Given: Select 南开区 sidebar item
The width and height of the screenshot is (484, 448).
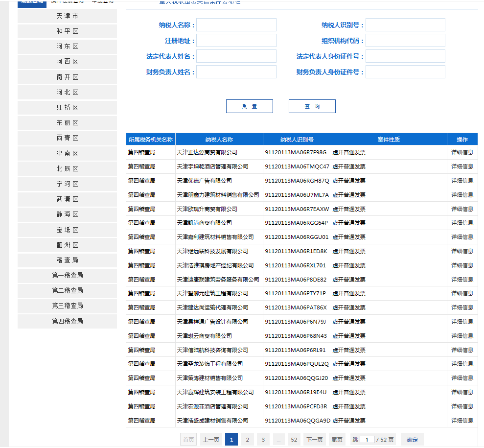Looking at the screenshot, I should (x=68, y=77).
